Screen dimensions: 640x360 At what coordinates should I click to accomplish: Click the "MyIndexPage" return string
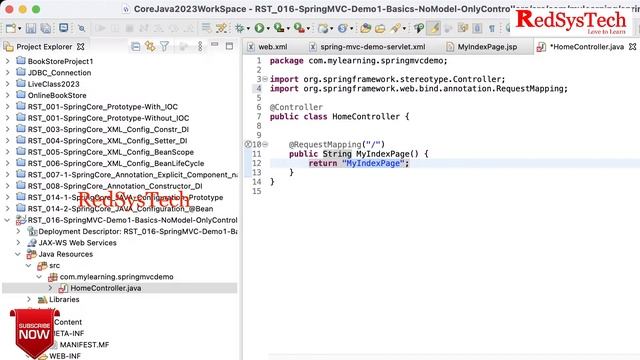(373, 163)
